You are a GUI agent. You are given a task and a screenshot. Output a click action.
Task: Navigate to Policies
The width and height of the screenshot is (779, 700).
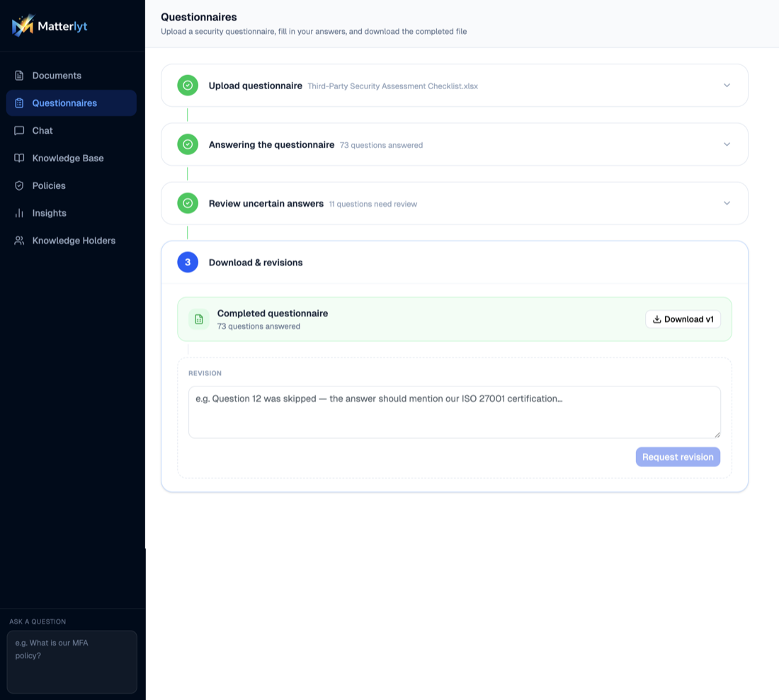pos(71,185)
